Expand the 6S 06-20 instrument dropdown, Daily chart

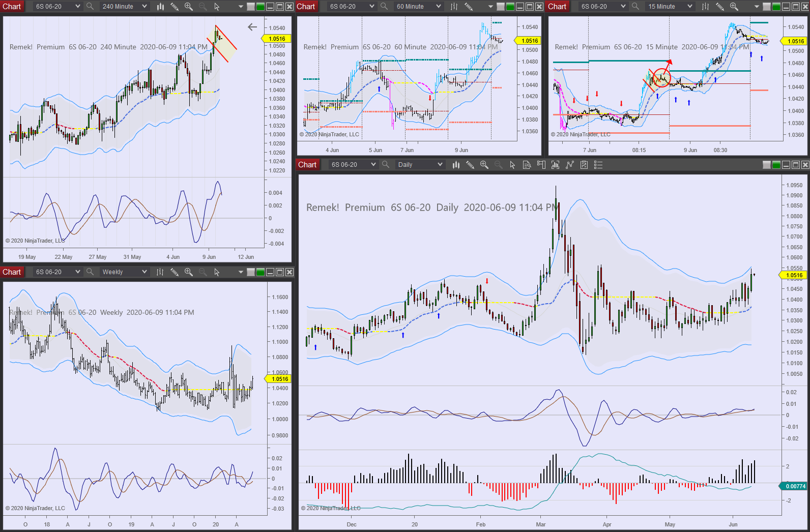[x=353, y=165]
